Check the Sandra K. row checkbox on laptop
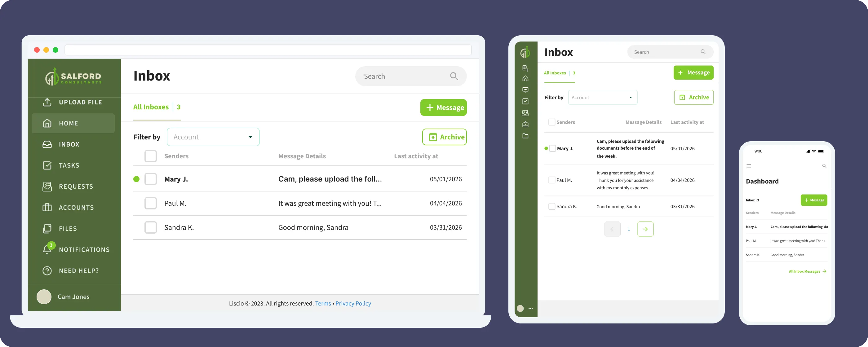The image size is (868, 347). 151,227
